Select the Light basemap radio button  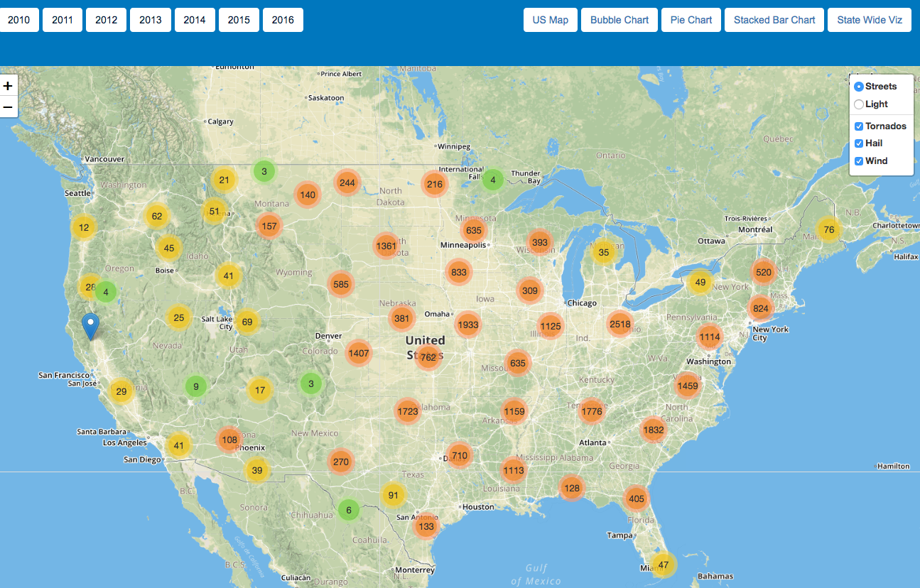pyautogui.click(x=859, y=104)
